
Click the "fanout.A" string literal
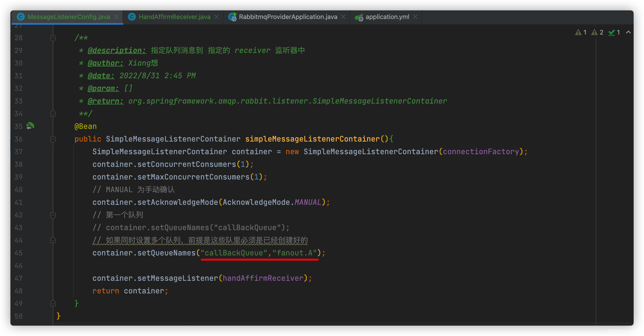pyautogui.click(x=294, y=253)
